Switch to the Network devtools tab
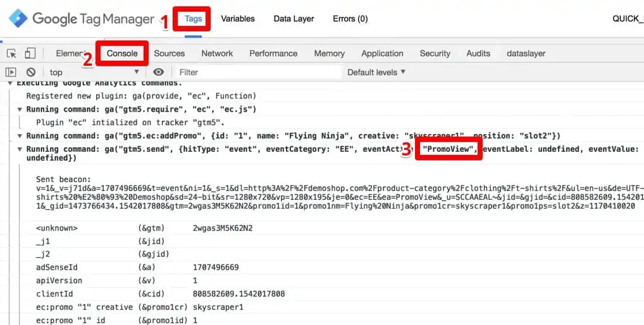 click(217, 54)
